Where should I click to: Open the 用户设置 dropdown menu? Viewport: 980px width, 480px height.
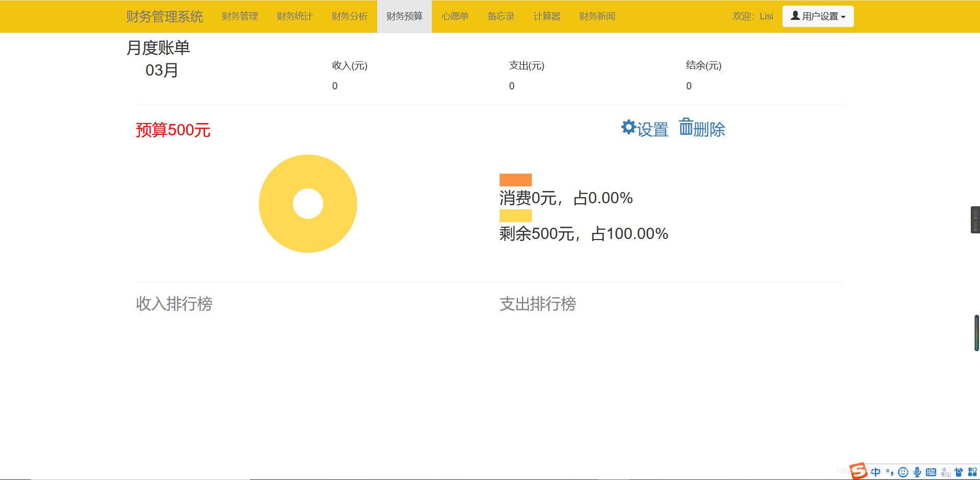point(818,16)
